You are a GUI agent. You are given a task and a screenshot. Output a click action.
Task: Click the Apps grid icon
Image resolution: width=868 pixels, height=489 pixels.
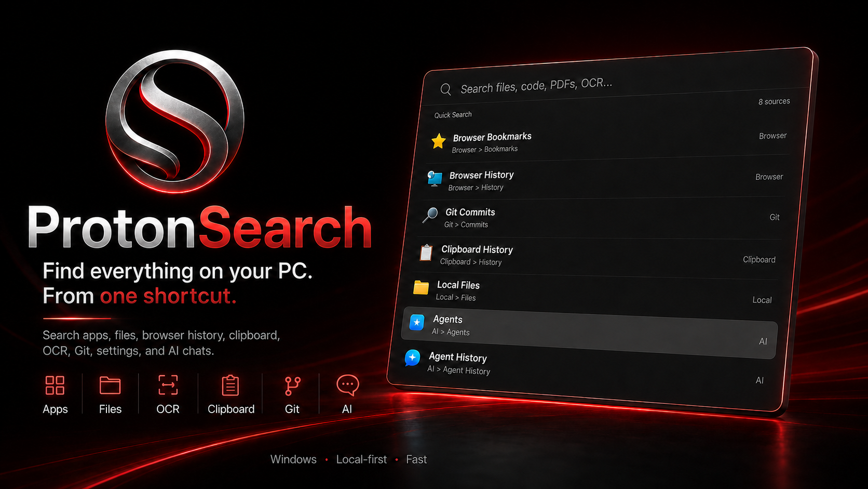[55, 386]
